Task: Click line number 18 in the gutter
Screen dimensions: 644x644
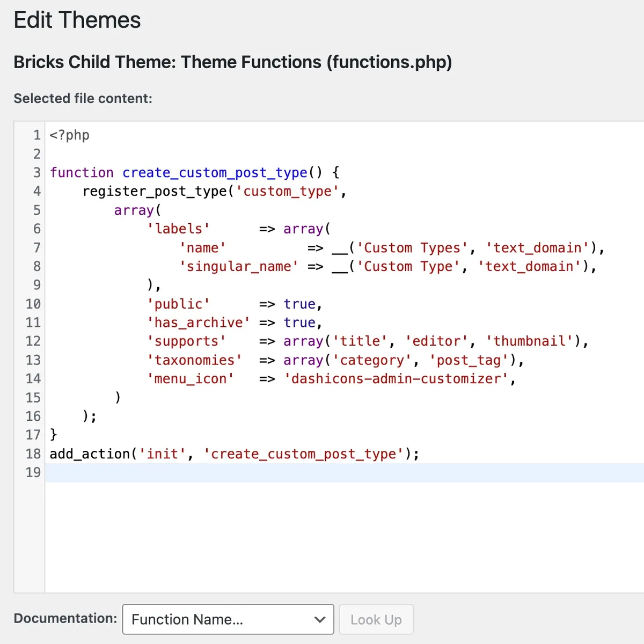Action: (33, 454)
